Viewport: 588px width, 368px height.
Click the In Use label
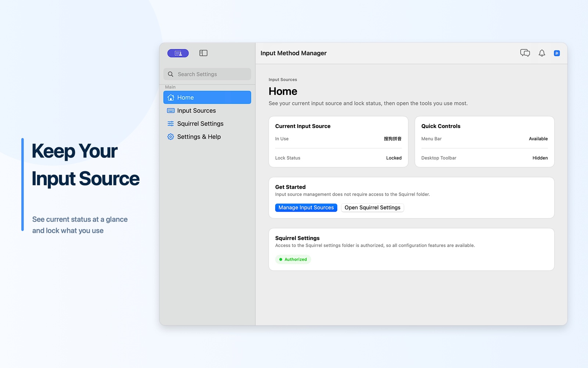coord(282,139)
